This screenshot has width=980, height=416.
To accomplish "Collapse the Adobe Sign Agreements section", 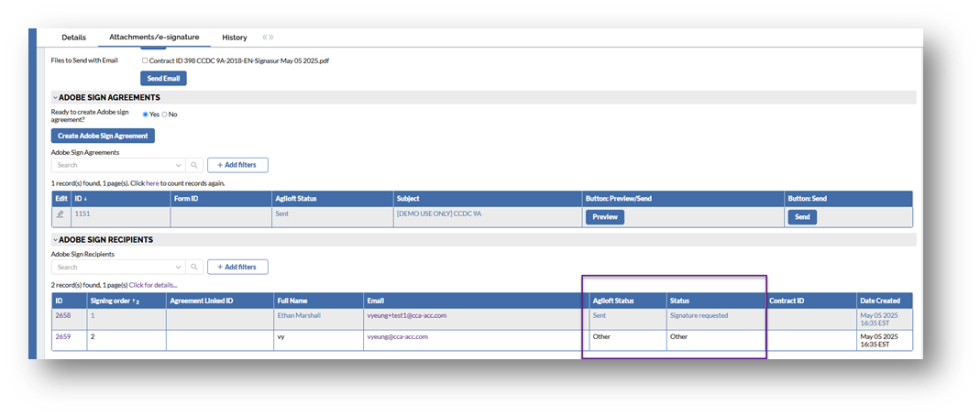I will (55, 97).
